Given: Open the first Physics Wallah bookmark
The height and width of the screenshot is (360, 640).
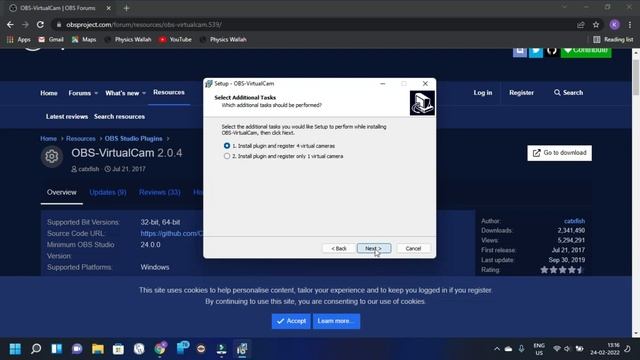Looking at the screenshot, I should pos(128,40).
